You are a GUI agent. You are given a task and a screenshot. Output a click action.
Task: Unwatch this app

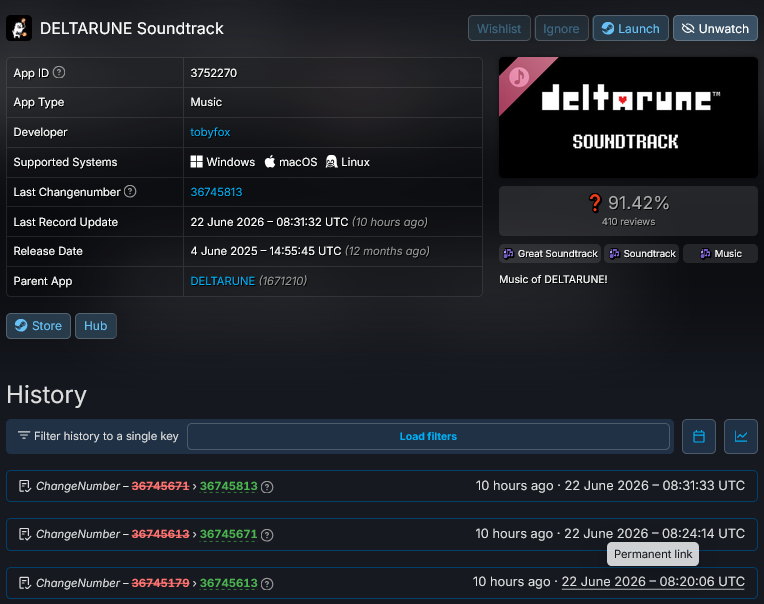pyautogui.click(x=715, y=28)
